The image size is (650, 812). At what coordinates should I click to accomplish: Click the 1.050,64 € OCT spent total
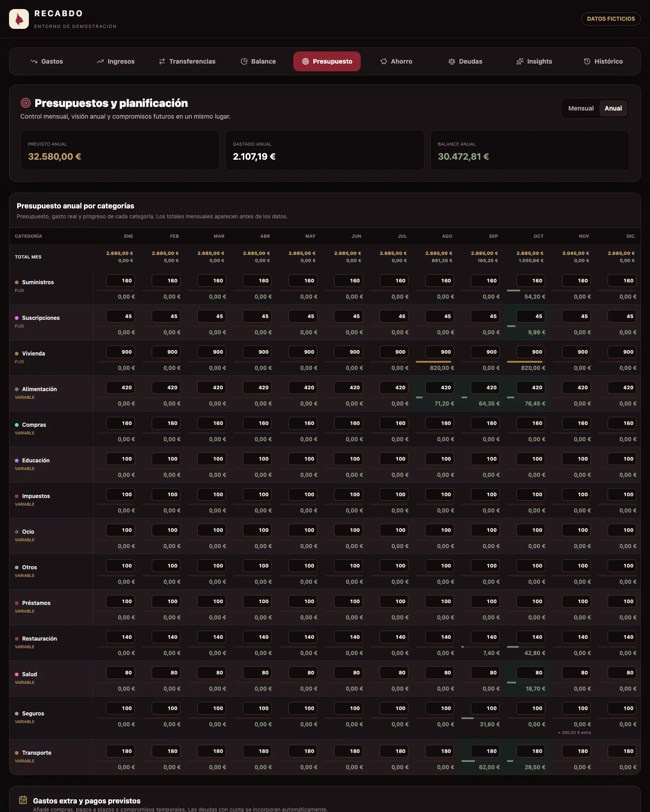tap(531, 260)
